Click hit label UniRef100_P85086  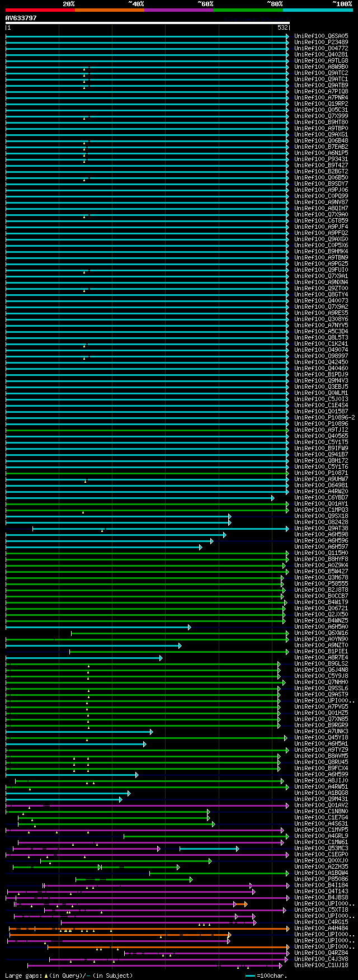(x=321, y=879)
